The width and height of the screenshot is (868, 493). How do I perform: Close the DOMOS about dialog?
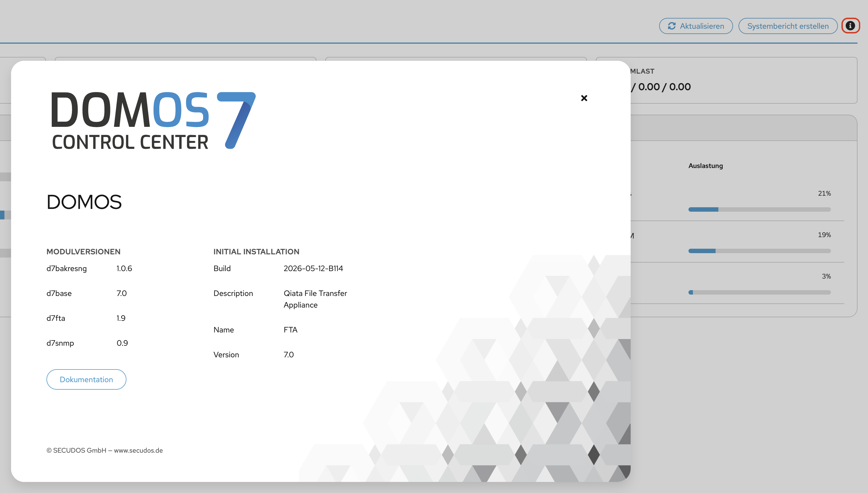click(x=584, y=98)
